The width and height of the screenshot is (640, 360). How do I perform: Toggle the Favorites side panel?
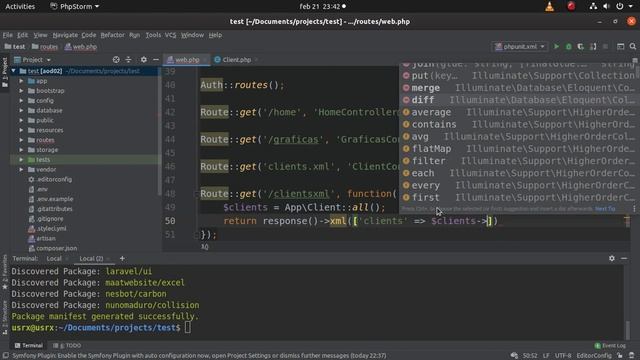coord(5,272)
